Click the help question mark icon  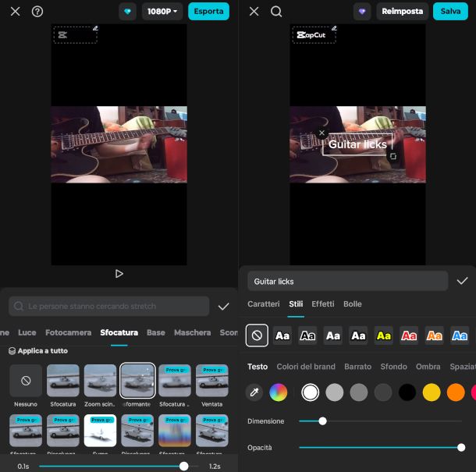pos(37,12)
